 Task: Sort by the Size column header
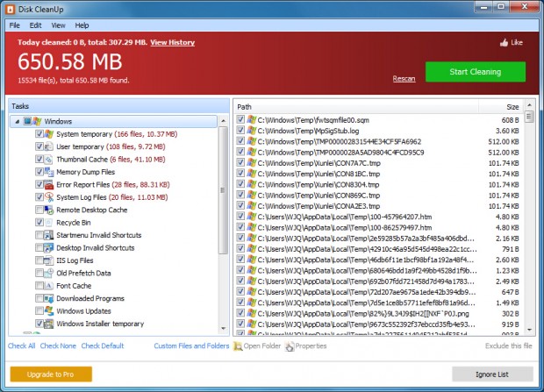501,107
